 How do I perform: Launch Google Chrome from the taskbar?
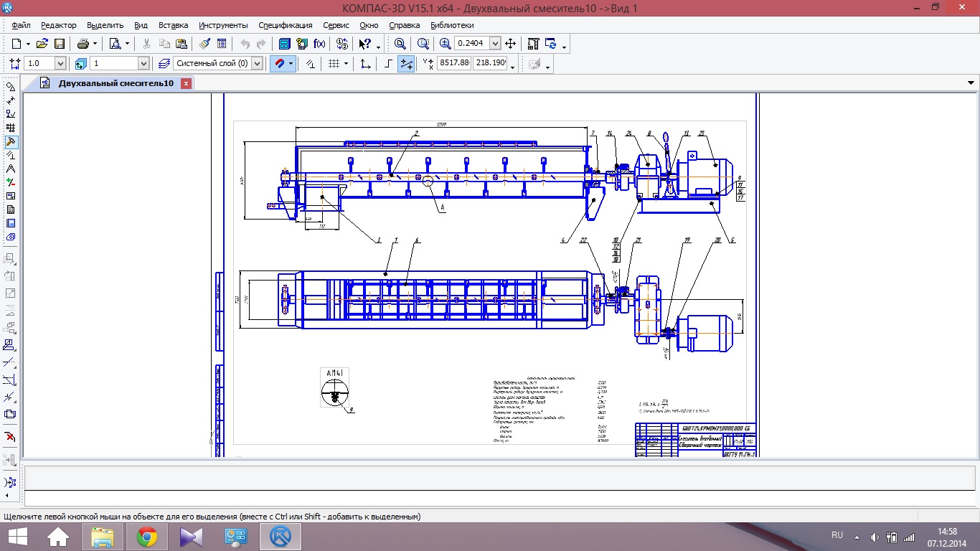tap(147, 537)
